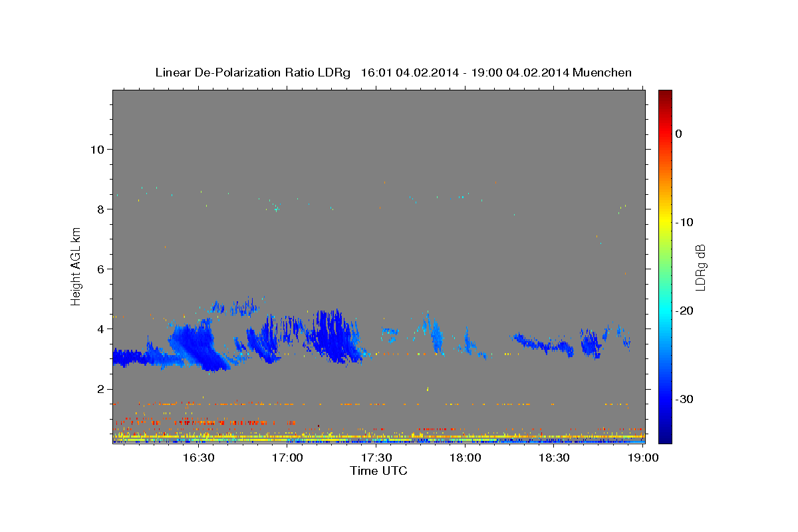Screen dimensions: 798x532
Task: Click the colorbar label '0'
Action: (679, 134)
